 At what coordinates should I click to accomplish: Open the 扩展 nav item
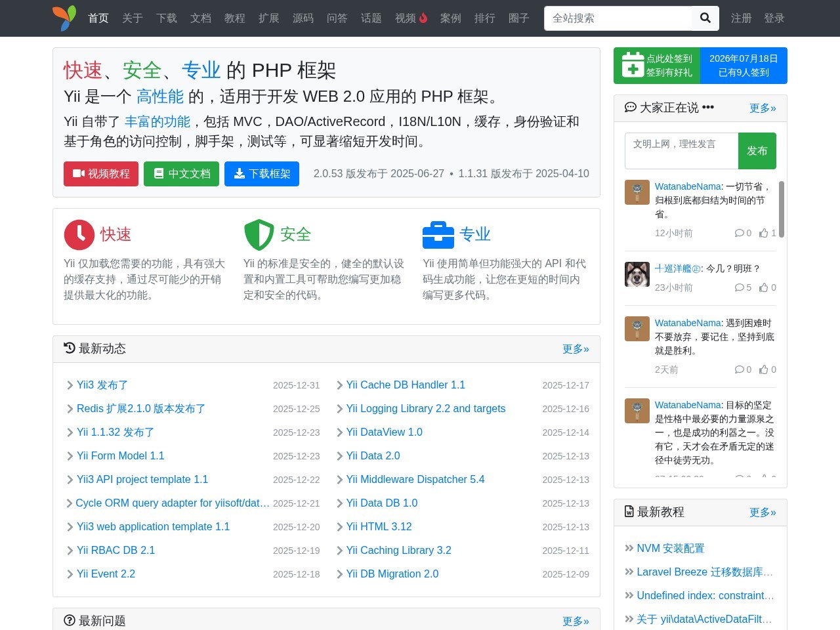pos(269,18)
